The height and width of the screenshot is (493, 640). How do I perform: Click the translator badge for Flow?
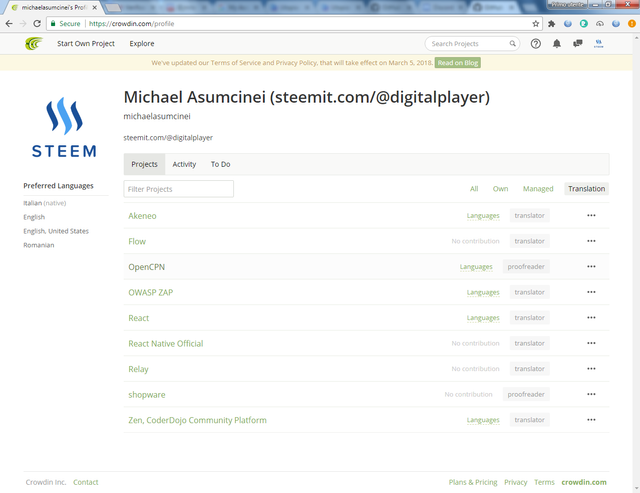[529, 241]
